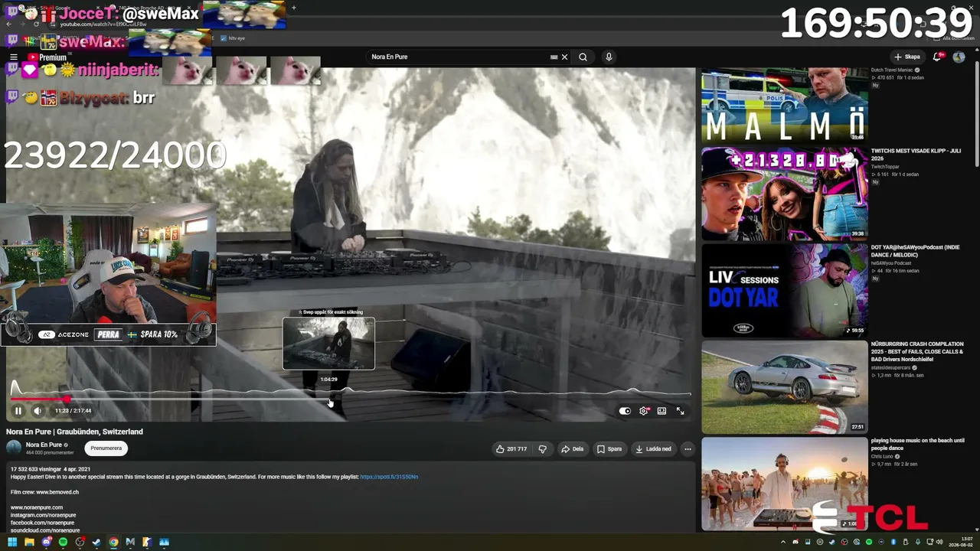
Task: Click the page's vertical scrollbar
Action: click(x=976, y=115)
